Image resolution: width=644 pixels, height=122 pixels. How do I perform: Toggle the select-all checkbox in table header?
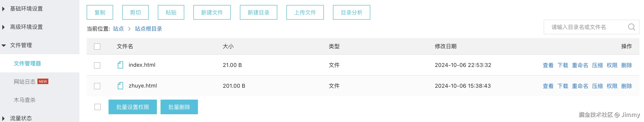coord(97,47)
